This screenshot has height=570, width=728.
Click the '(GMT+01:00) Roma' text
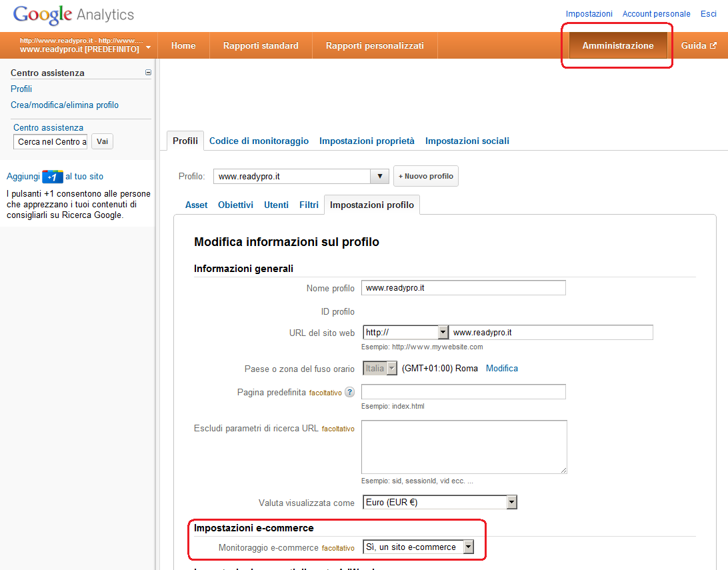(440, 368)
